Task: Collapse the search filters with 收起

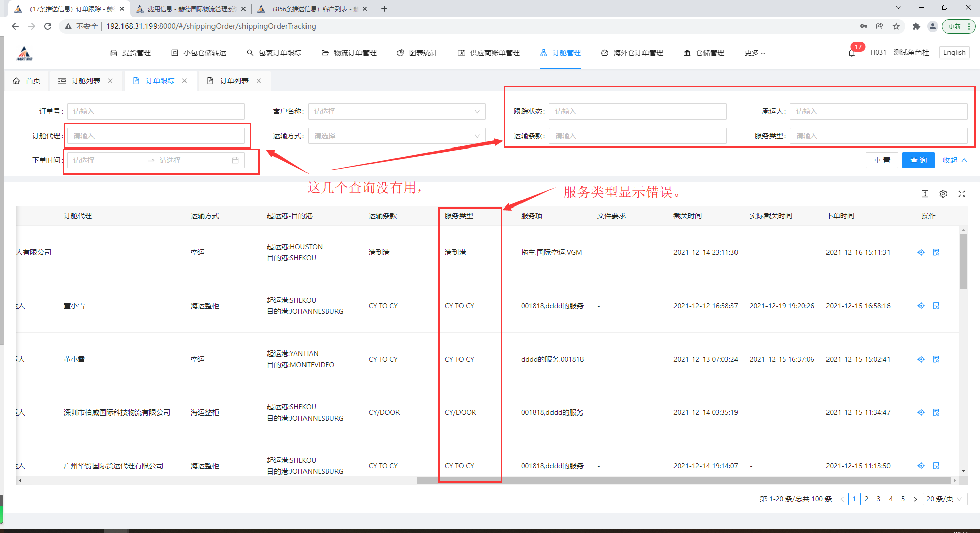Action: point(955,160)
